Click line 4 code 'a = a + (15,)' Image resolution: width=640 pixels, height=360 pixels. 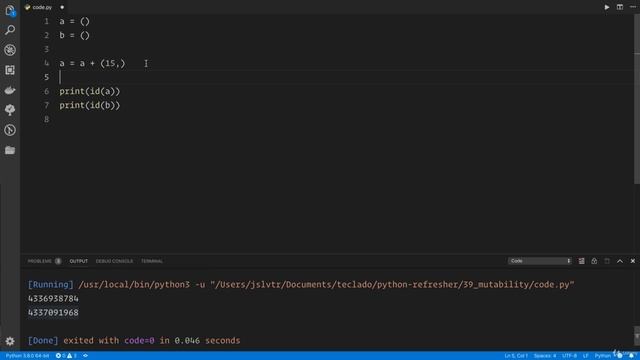pyautogui.click(x=92, y=63)
